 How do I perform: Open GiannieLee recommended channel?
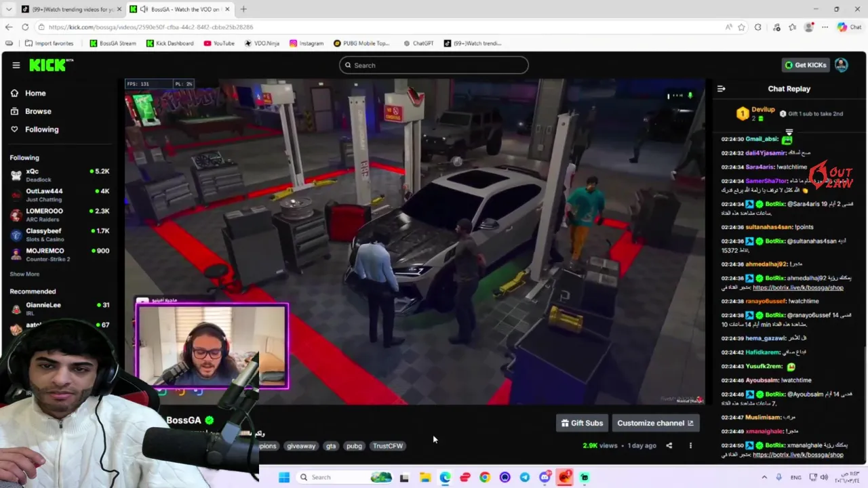60,308
